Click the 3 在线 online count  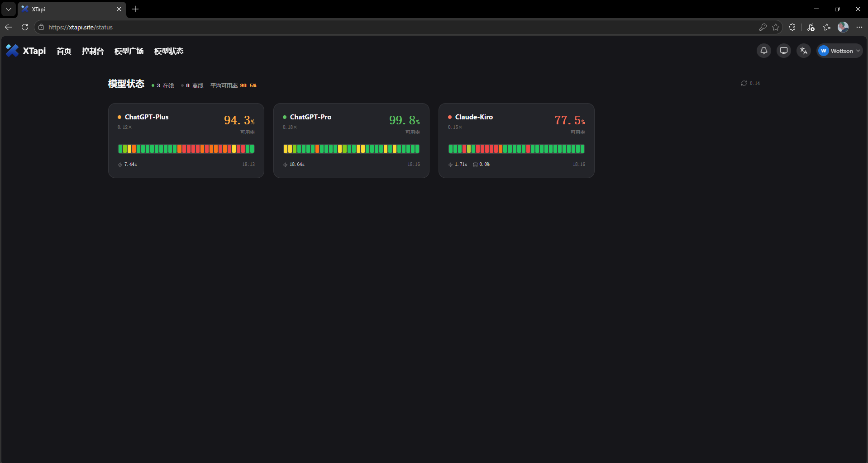pyautogui.click(x=163, y=85)
